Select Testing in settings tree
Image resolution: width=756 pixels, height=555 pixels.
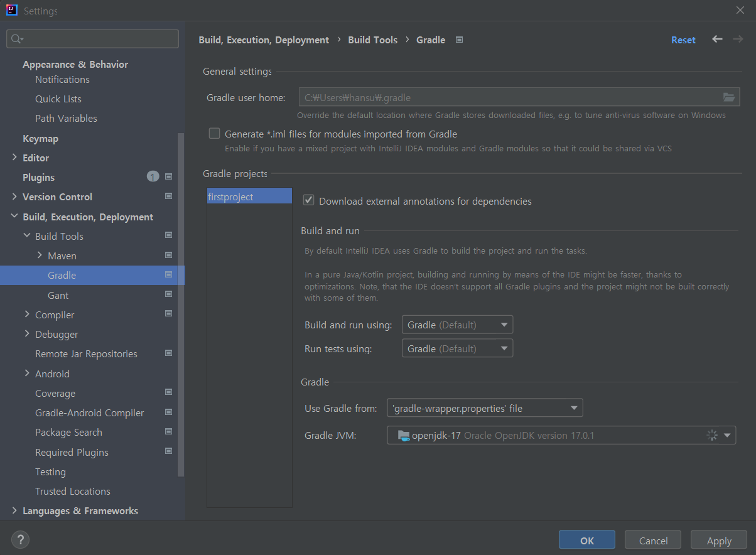50,471
